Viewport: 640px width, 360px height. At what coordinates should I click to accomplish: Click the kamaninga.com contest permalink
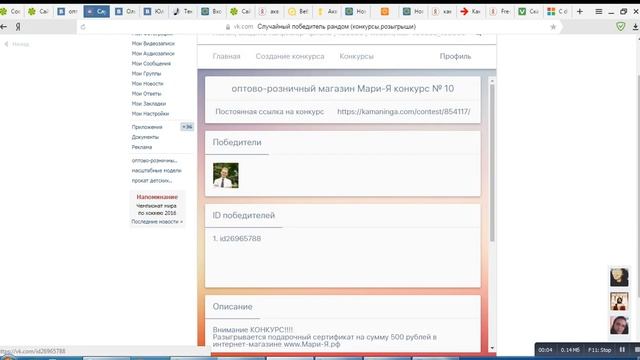pyautogui.click(x=403, y=111)
